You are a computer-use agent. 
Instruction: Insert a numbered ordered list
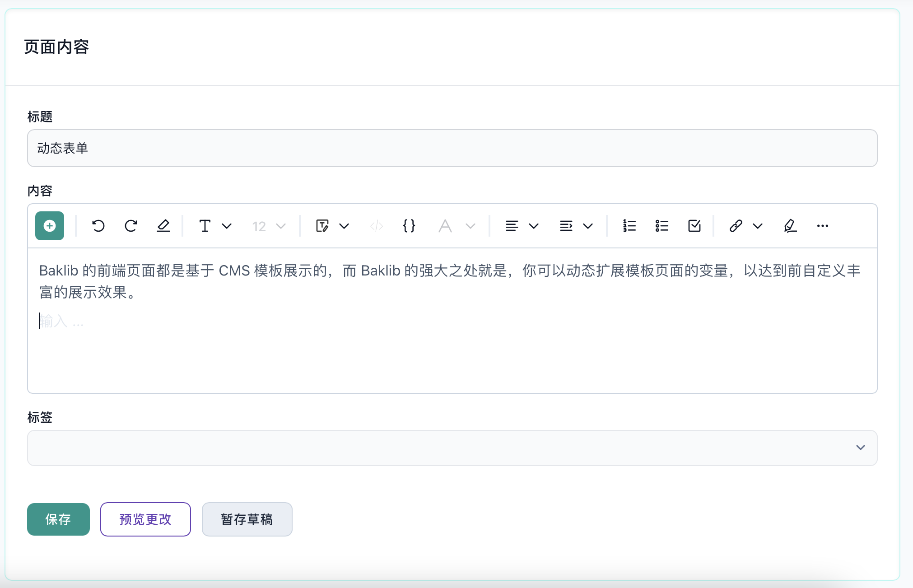click(x=629, y=226)
